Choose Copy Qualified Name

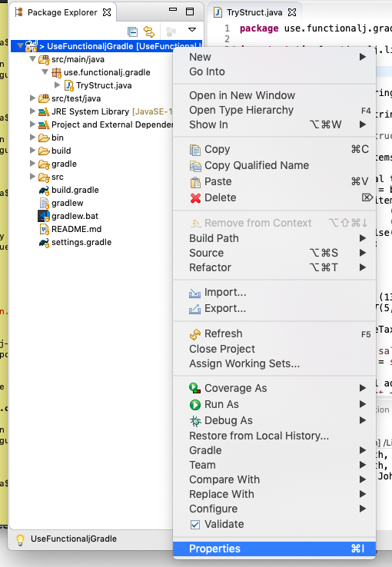[x=274, y=165]
